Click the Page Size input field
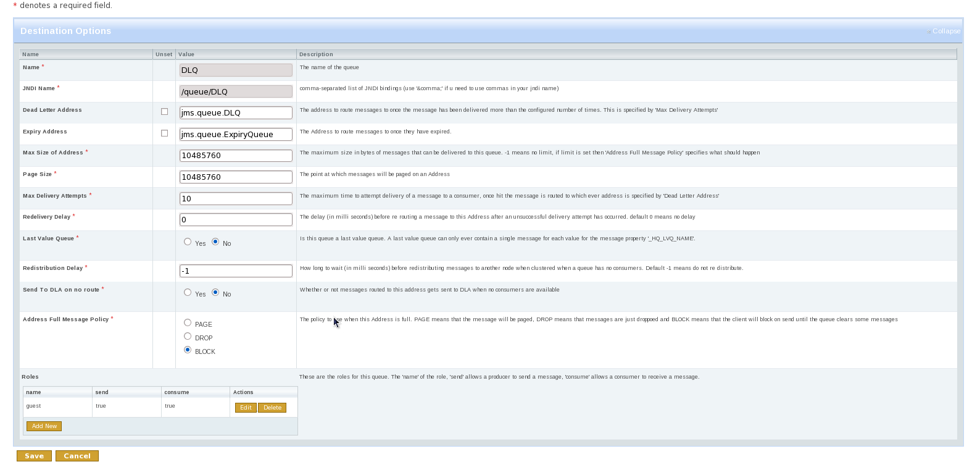This screenshot has width=980, height=467. [x=236, y=177]
